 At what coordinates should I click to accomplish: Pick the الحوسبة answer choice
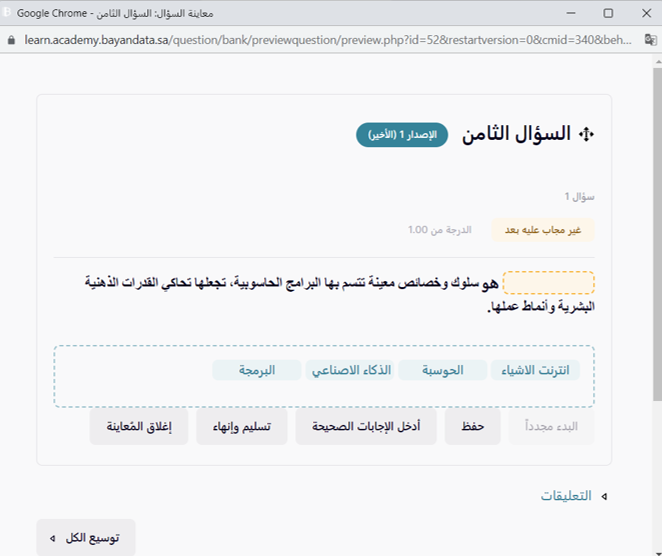442,371
